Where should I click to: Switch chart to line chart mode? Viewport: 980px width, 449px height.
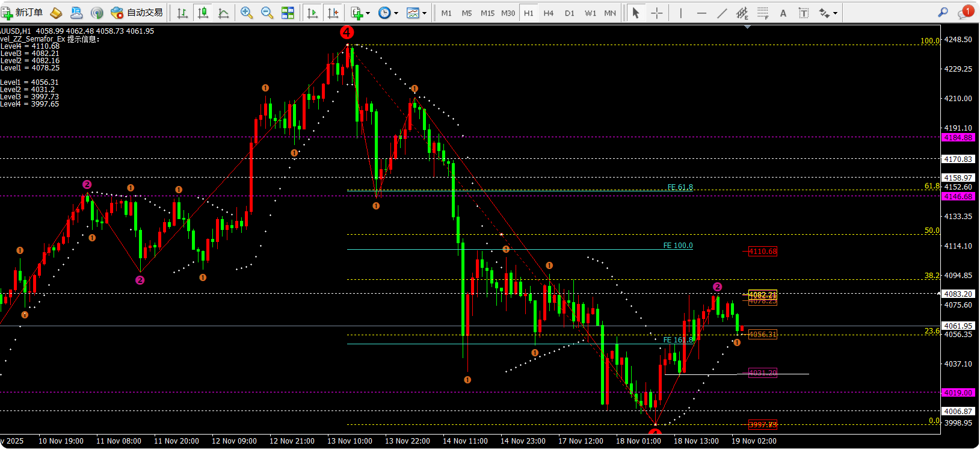click(x=223, y=13)
